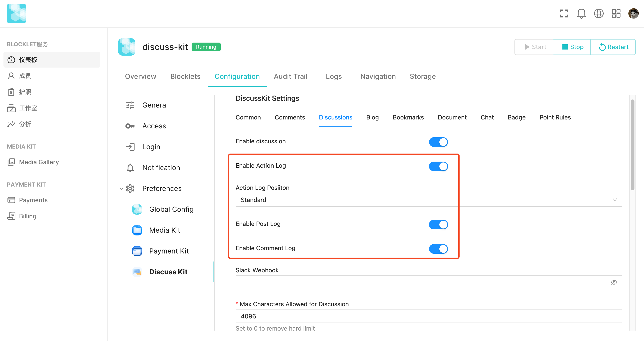
Task: Toggle the Enable Comment Log switch
Action: [438, 249]
